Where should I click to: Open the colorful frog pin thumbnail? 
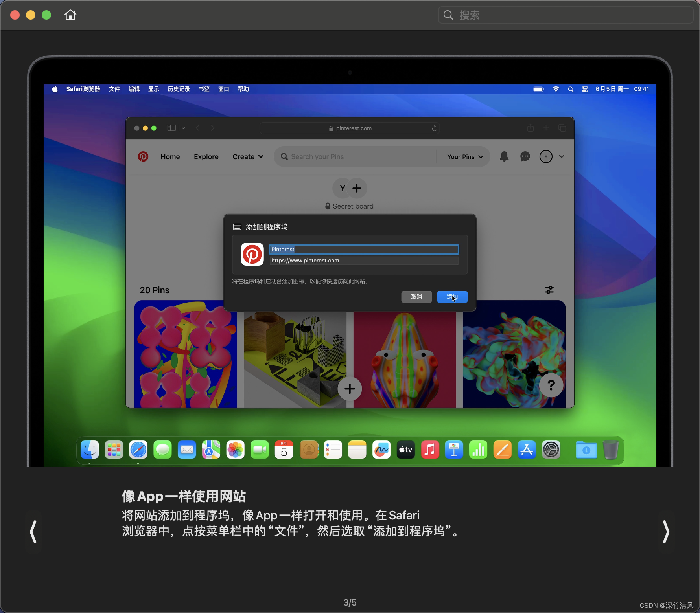click(x=405, y=360)
